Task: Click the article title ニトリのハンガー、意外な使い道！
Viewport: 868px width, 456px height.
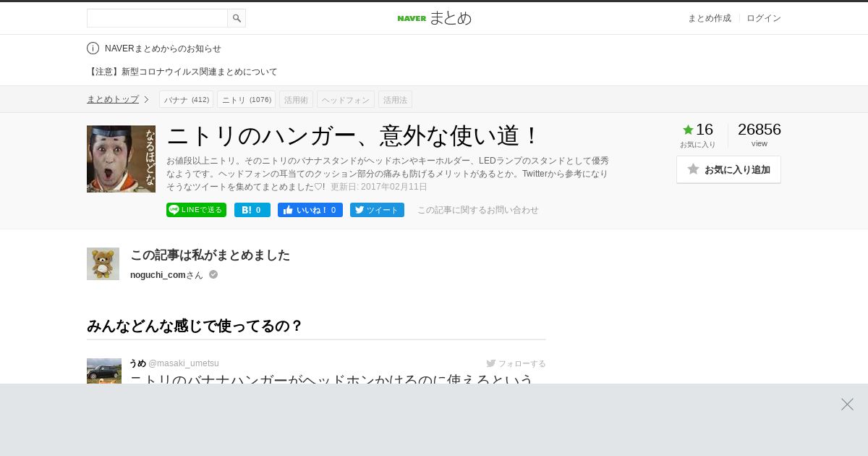Action: tap(354, 135)
